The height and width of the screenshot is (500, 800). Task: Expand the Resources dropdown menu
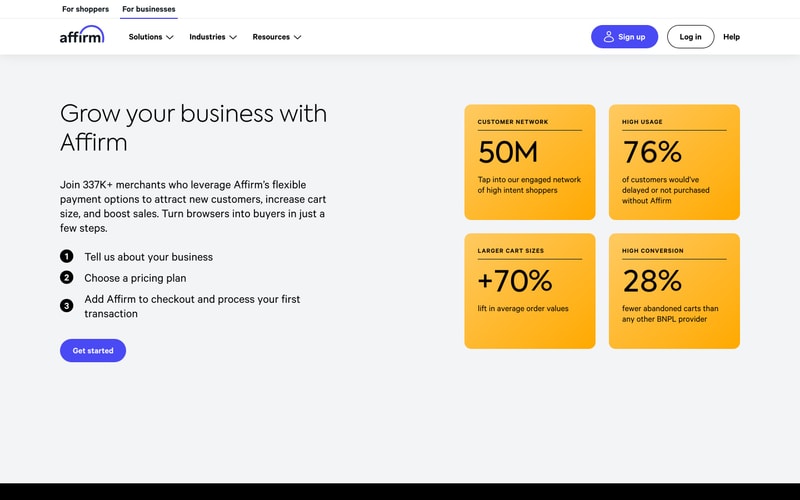(x=277, y=37)
